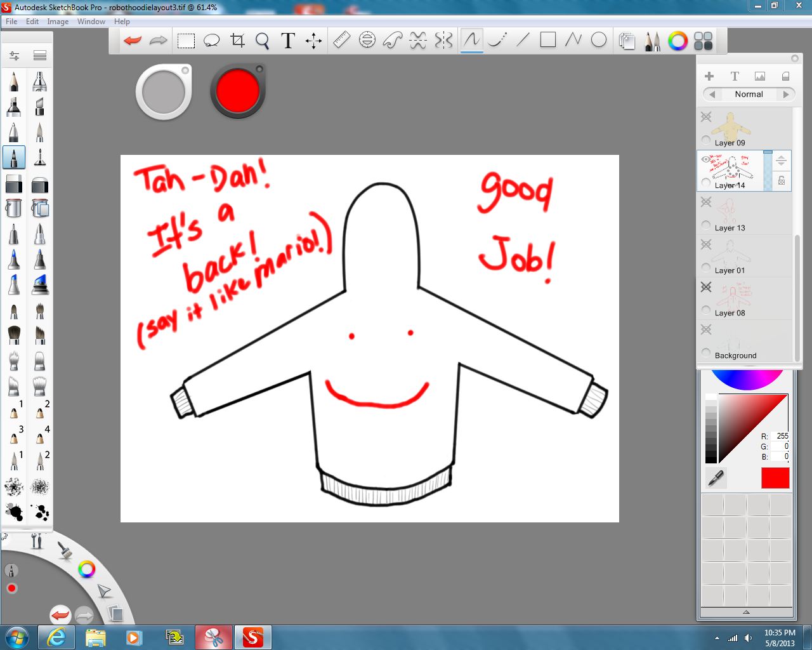Select the Ellipse shape tool
Image resolution: width=812 pixels, height=650 pixels.
(598, 40)
